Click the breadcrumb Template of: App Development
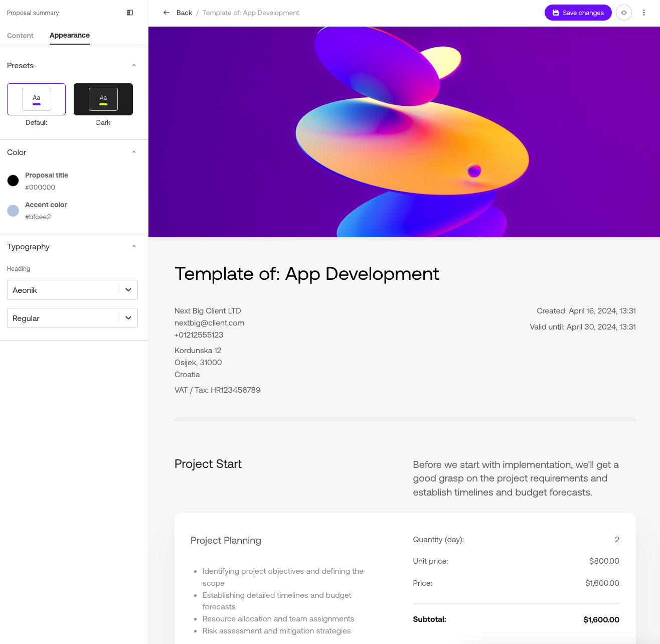 251,13
